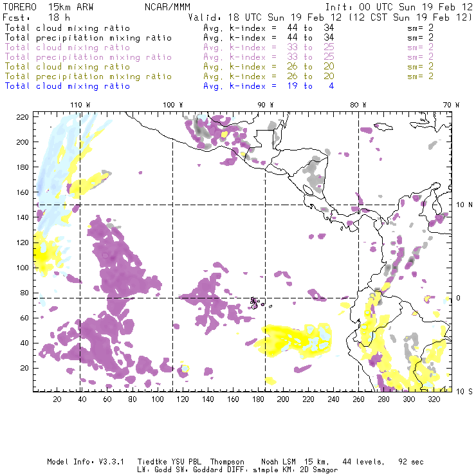Click "sm= 2" on purple cloud row
476x476 pixels.
click(x=420, y=48)
